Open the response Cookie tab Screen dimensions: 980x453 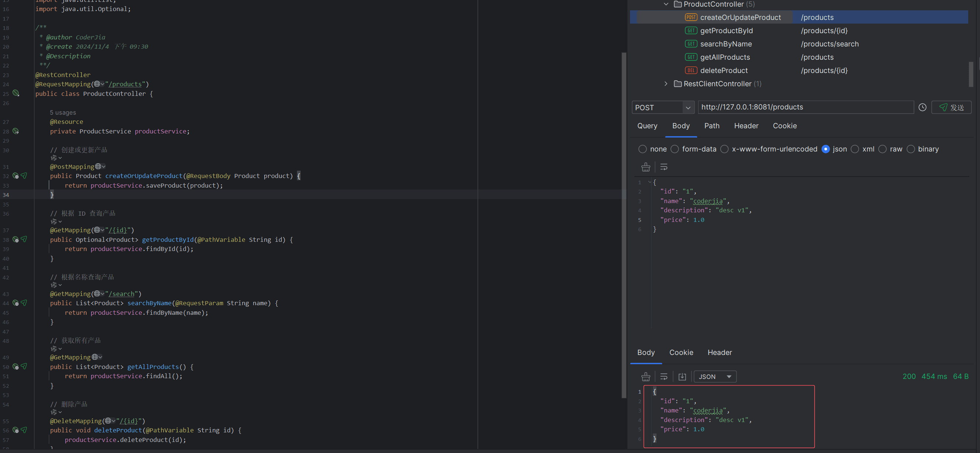point(681,352)
